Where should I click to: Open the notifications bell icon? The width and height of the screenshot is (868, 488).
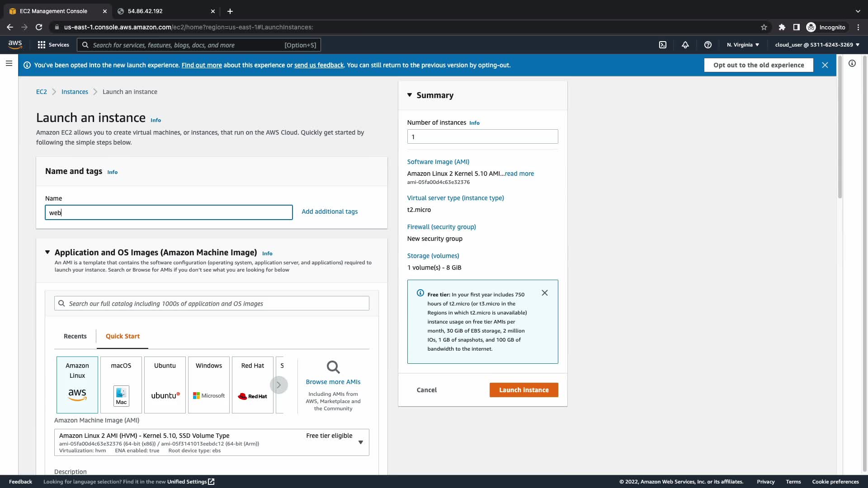685,45
